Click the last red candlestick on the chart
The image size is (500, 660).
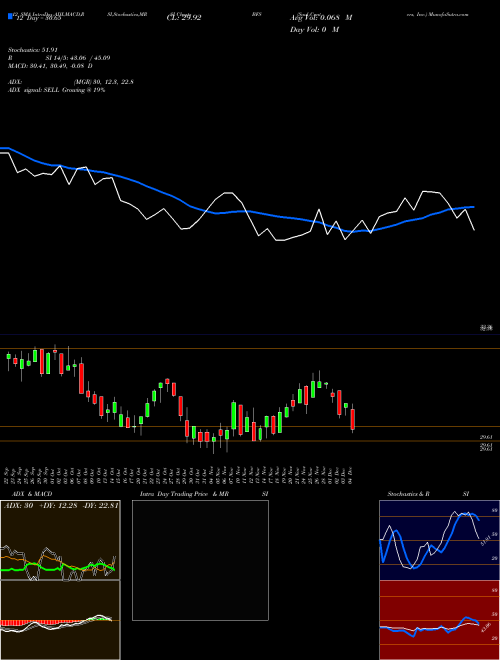click(x=353, y=419)
